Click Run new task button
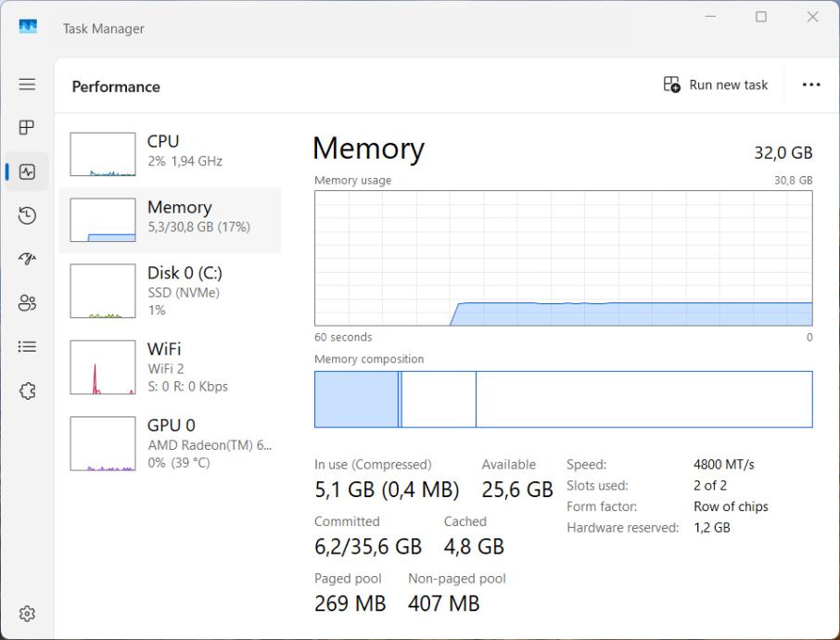The width and height of the screenshot is (840, 640). (x=716, y=84)
